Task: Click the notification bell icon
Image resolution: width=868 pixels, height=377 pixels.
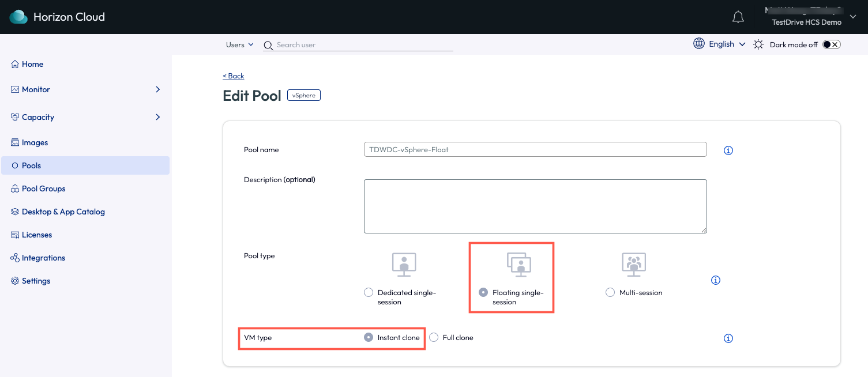Action: [738, 17]
